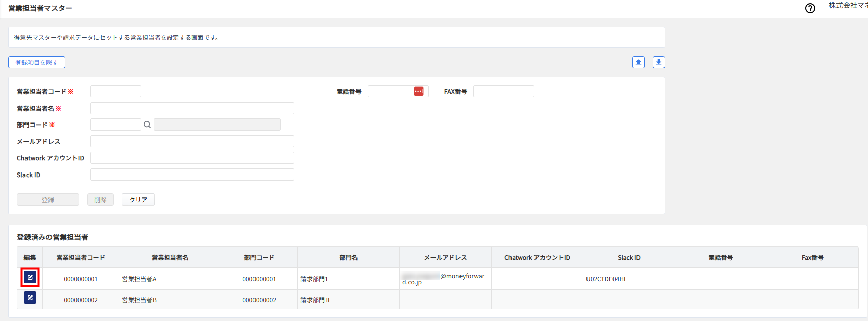The width and height of the screenshot is (868, 321).
Task: Click the download arrow icon
Action: point(659,62)
